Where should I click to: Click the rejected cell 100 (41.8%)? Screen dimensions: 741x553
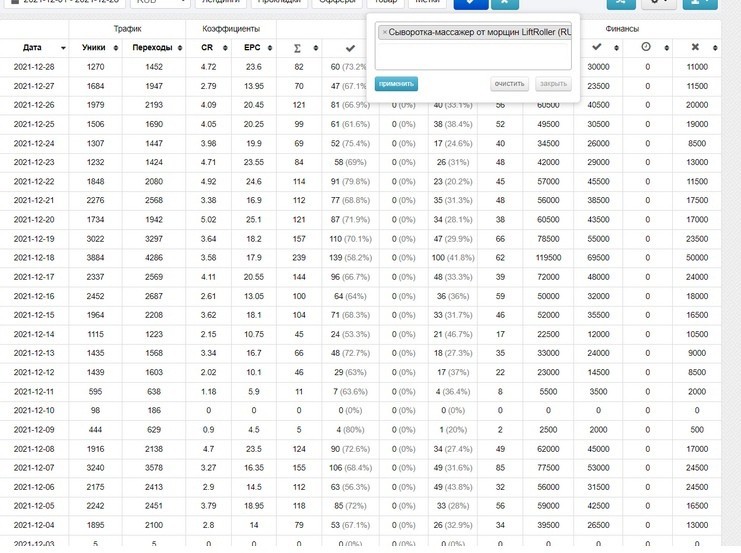(453, 258)
